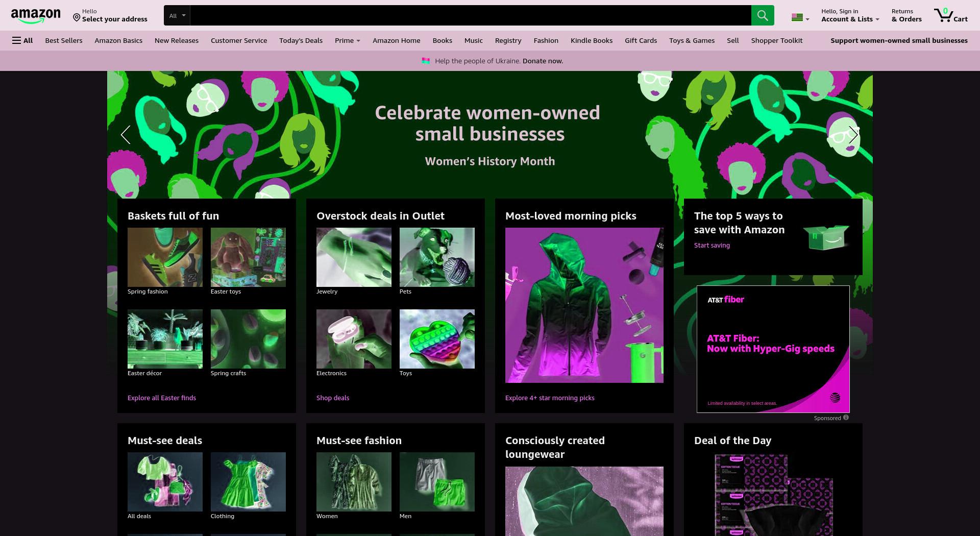980x536 pixels.
Task: Click the location pin icon
Action: click(77, 18)
